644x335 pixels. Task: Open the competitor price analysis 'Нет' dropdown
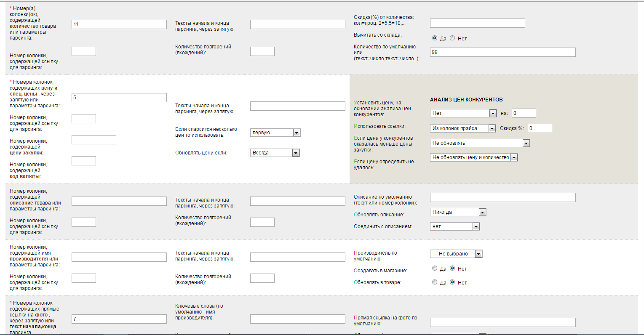point(463,113)
